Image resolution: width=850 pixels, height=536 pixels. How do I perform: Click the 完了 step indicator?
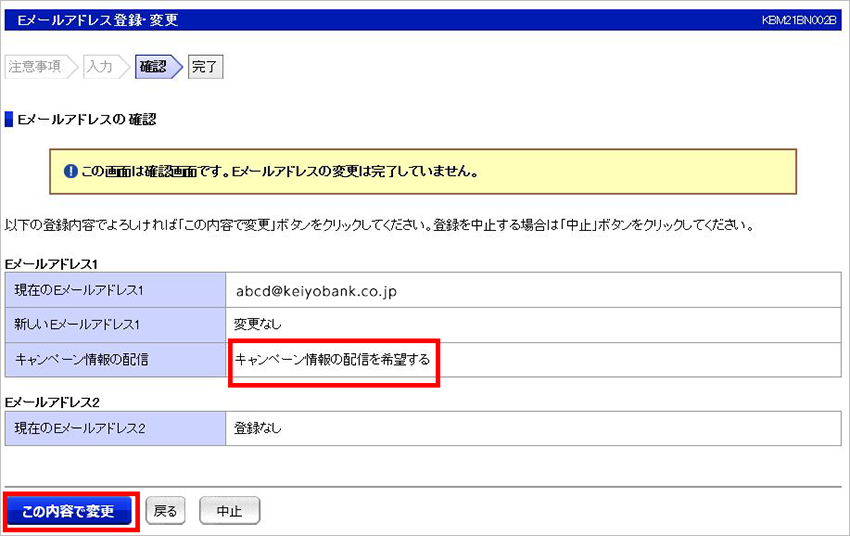(x=205, y=67)
